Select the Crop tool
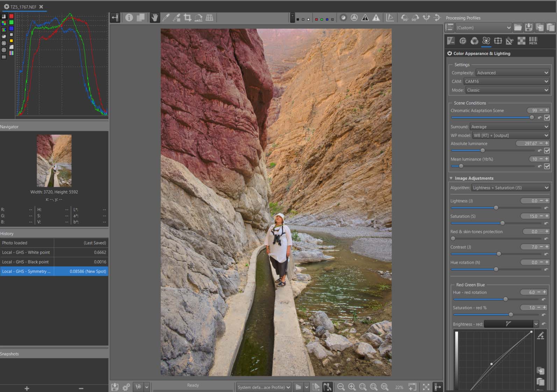Image resolution: width=557 pixels, height=392 pixels. [187, 17]
